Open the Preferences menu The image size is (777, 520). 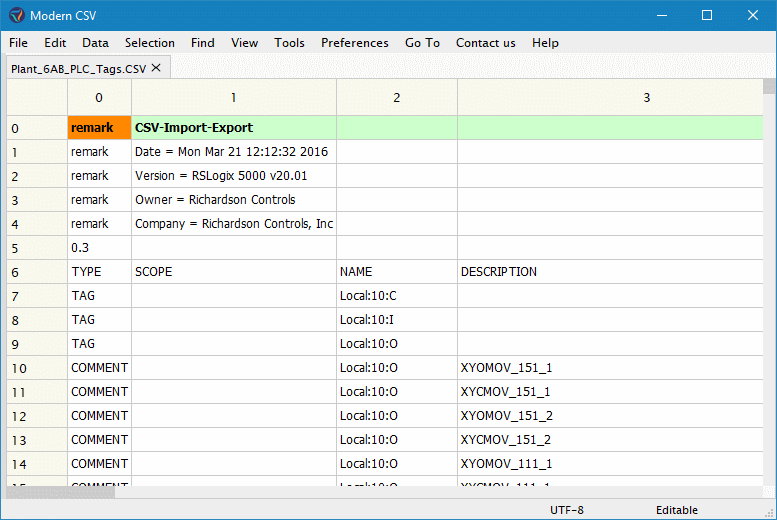click(355, 43)
